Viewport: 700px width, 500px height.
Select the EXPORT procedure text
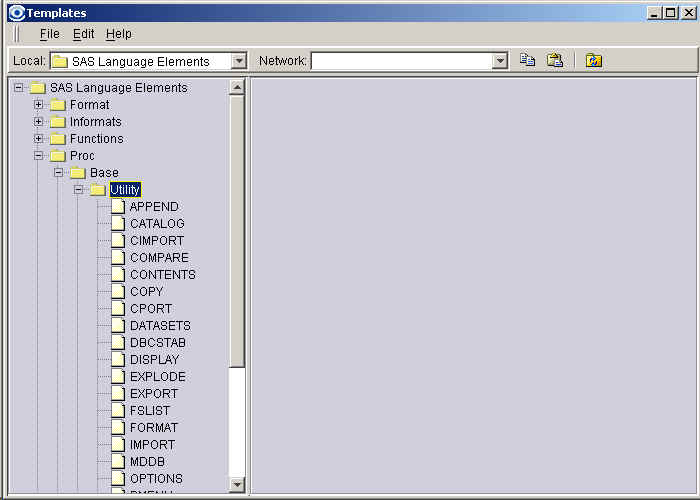[154, 394]
